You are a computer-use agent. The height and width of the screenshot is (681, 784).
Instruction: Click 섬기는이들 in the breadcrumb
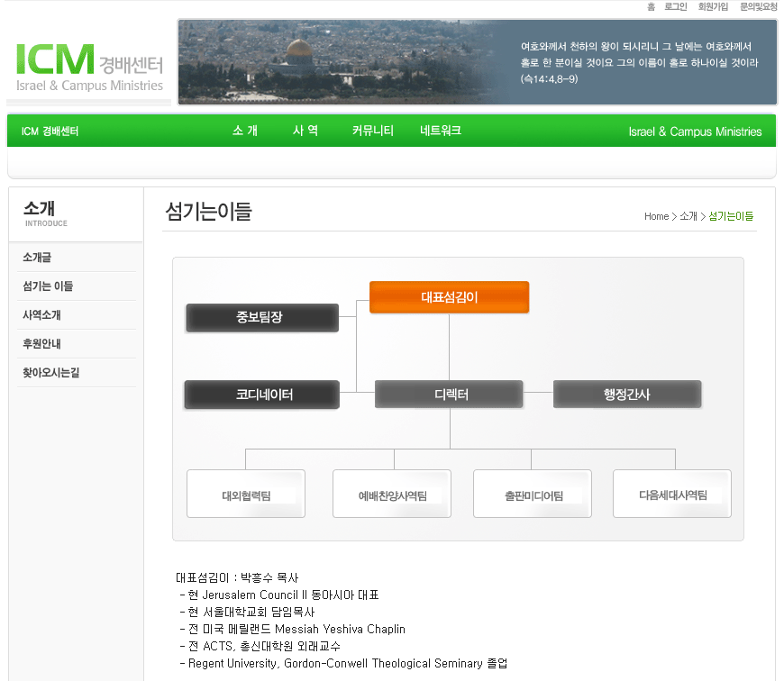pyautogui.click(x=731, y=216)
